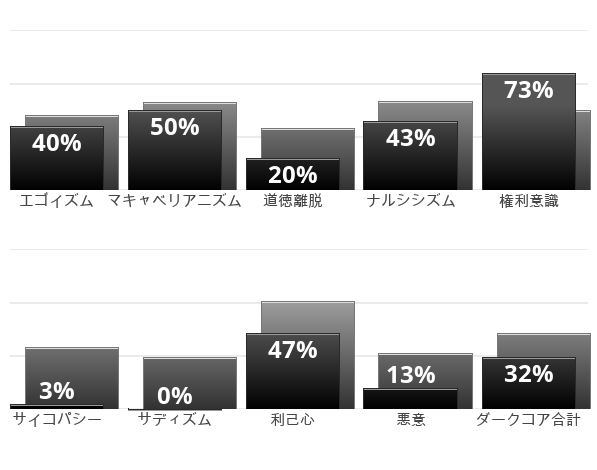The height and width of the screenshot is (470, 597).
Task: Click the エゴイズム axis label
Action: pos(56,201)
